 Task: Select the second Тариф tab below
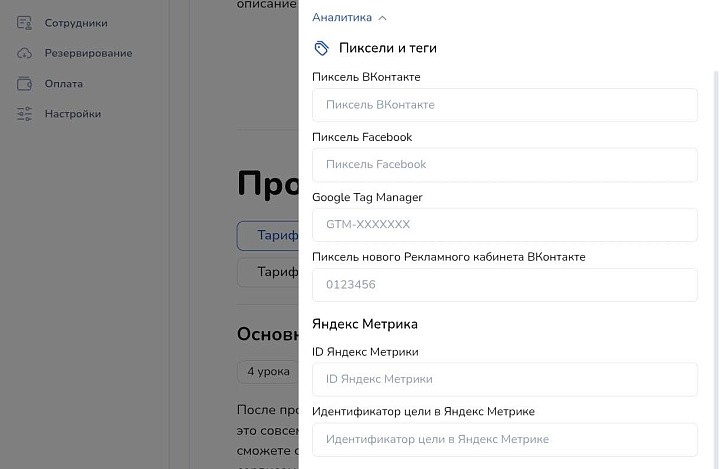pyautogui.click(x=268, y=272)
